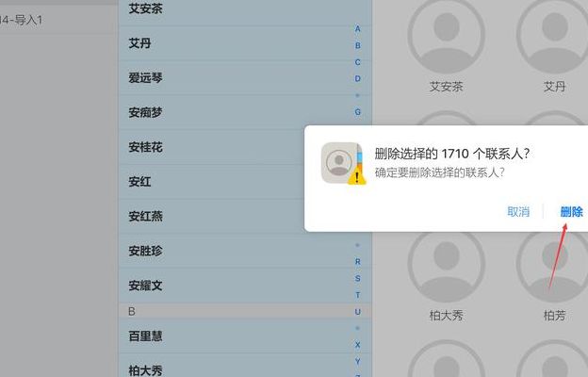Jump to letter S in index

pos(358,278)
